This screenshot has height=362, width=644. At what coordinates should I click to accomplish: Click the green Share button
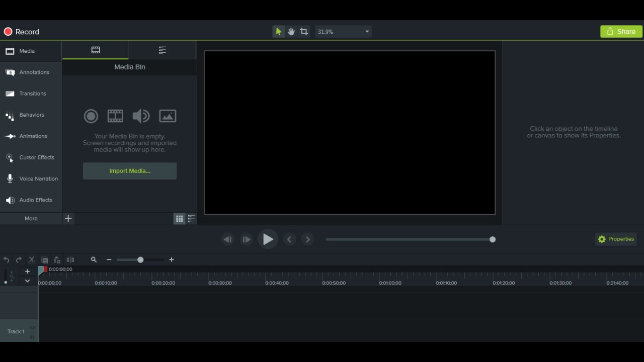pos(621,31)
